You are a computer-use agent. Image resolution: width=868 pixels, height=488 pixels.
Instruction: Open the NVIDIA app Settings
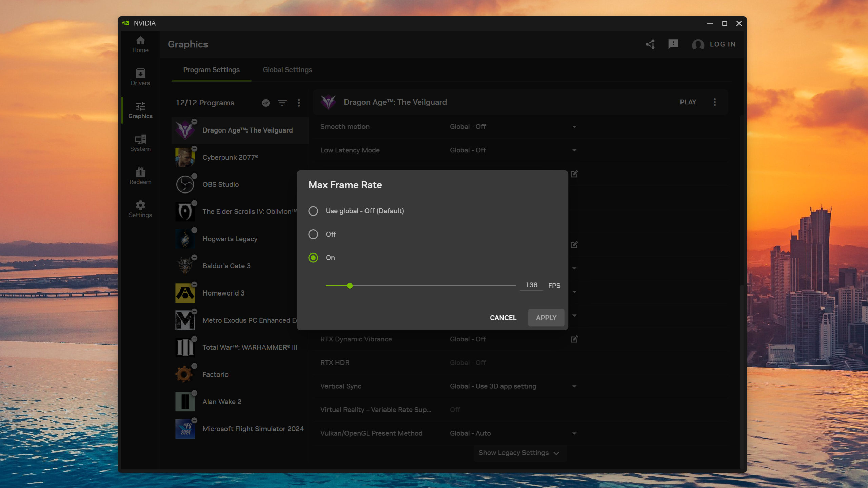140,208
